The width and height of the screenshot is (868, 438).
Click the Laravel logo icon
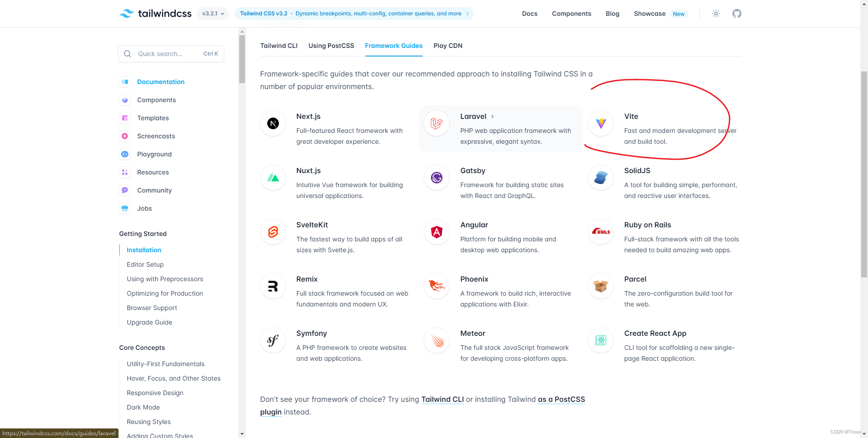tap(437, 123)
